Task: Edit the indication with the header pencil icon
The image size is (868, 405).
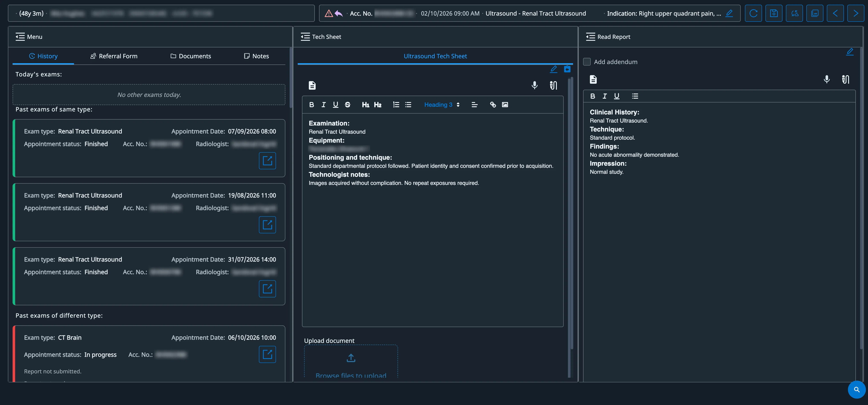Action: [x=729, y=13]
